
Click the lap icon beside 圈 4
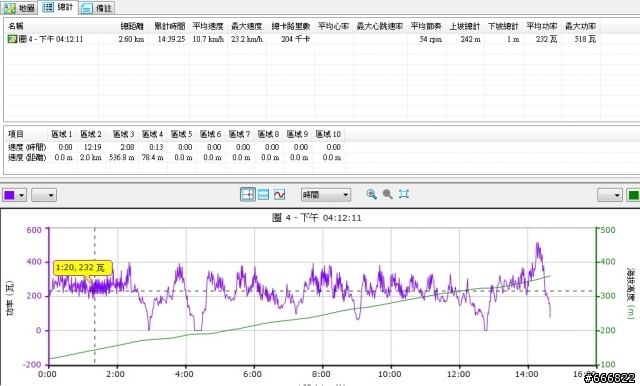[x=12, y=39]
